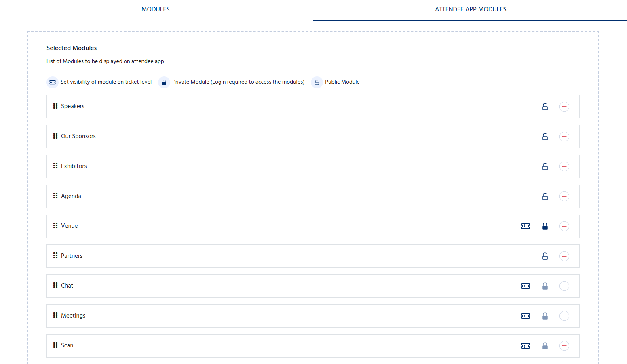627x364 pixels.
Task: Grab the Partners row drag handle
Action: pyautogui.click(x=55, y=255)
